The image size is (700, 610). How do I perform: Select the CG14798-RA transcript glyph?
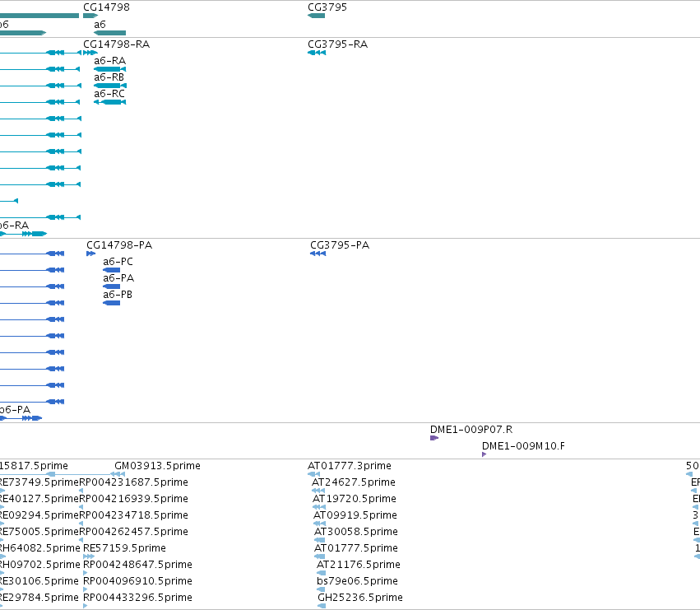tap(90, 53)
